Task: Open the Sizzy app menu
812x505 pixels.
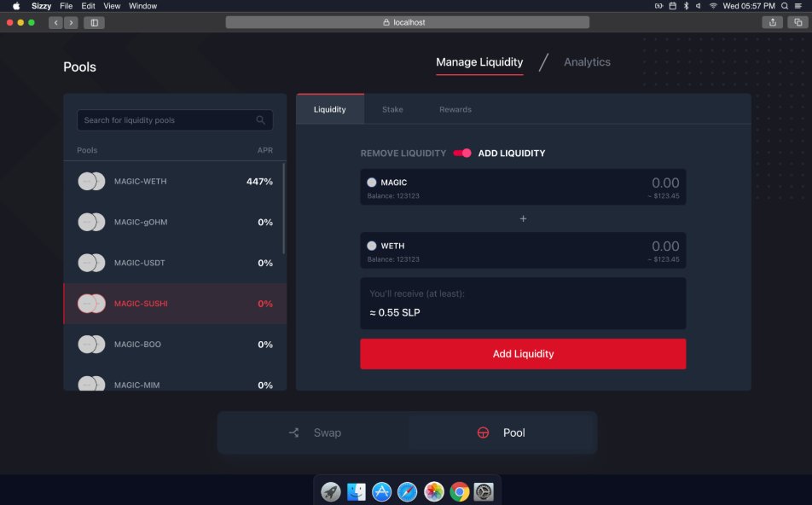Action: [41, 6]
